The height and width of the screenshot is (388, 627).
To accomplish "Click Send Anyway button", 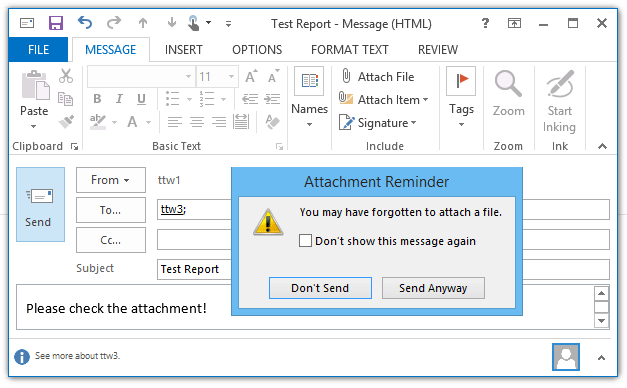I will [x=433, y=288].
